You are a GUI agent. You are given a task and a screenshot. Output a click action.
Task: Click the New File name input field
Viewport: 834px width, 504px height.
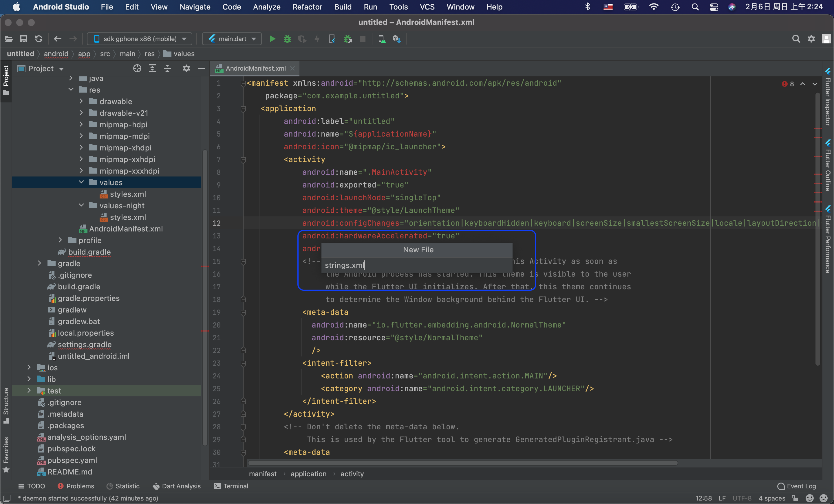coord(417,265)
